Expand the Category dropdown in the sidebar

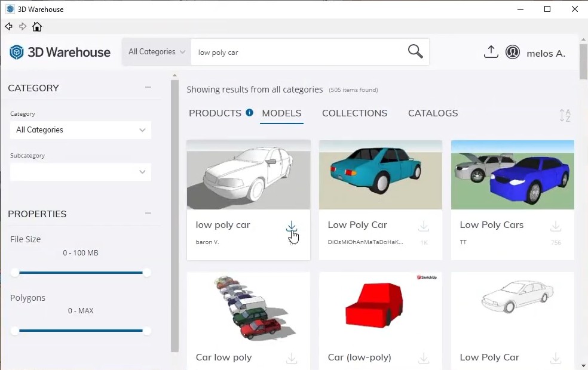pyautogui.click(x=81, y=130)
